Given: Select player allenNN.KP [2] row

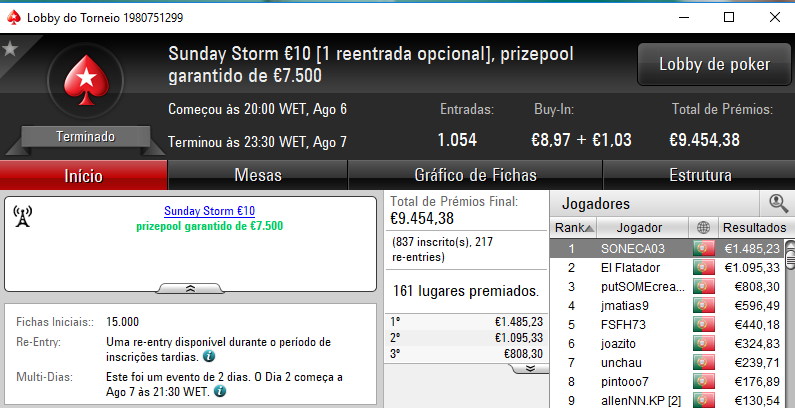Looking at the screenshot, I should point(668,400).
